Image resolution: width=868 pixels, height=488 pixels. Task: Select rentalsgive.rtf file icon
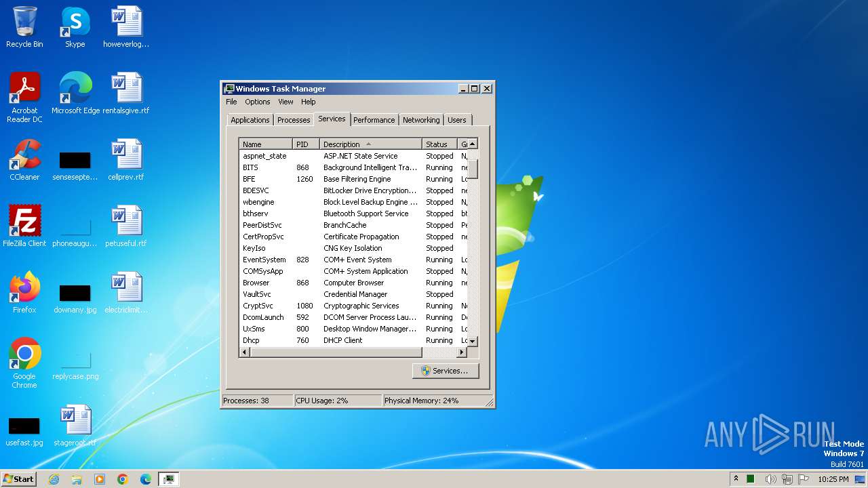[126, 94]
